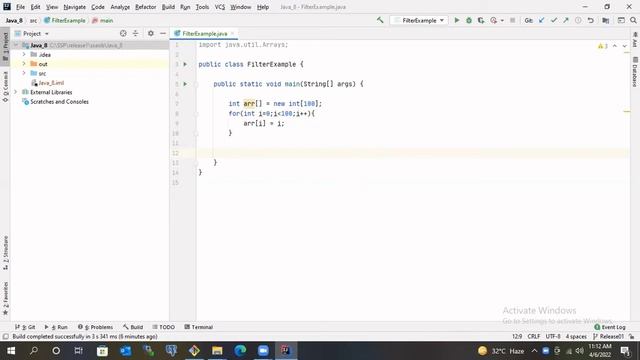Viewport: 640px width, 360px height.
Task: Expand the src folder
Action: coord(24,73)
